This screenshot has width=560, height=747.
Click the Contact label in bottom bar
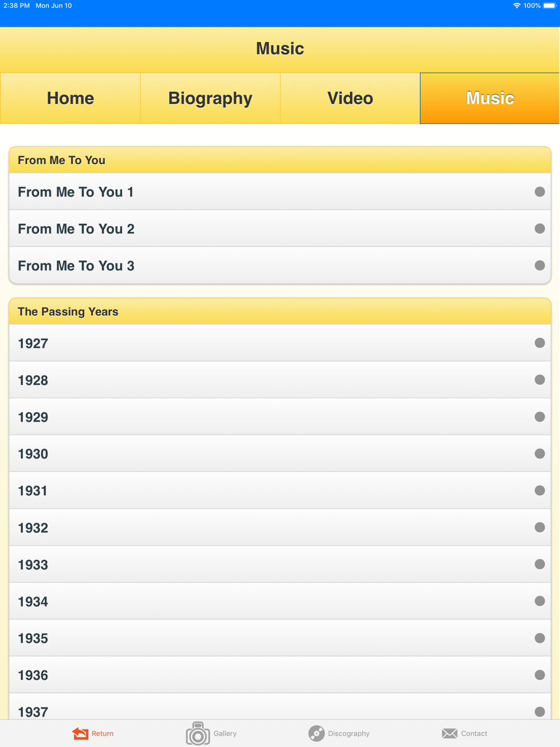474,734
